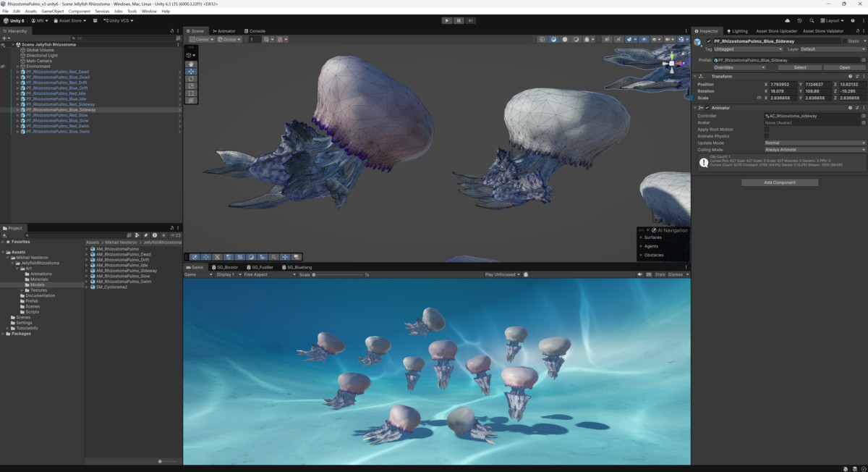Click the object picker for Controller field
Viewport: 868px width, 472px height.
click(863, 116)
